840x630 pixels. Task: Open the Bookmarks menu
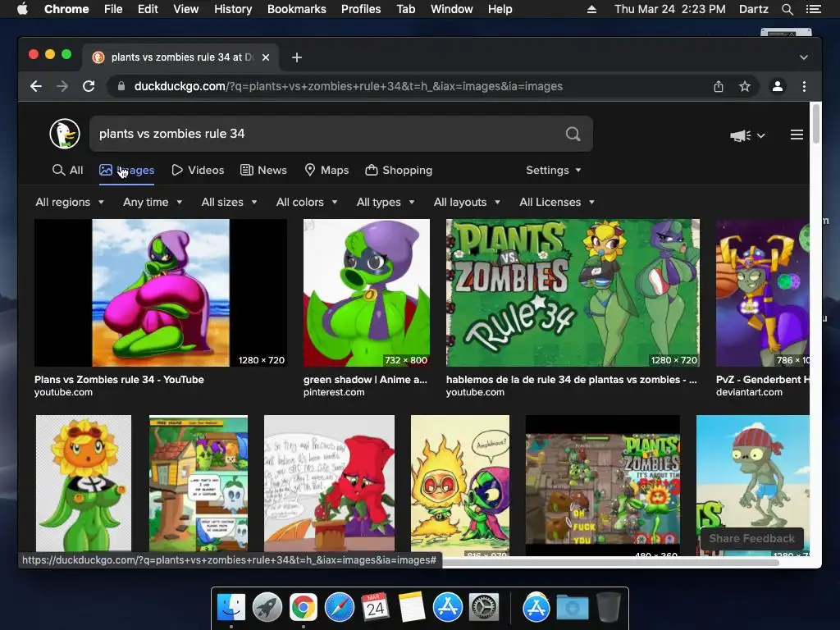point(297,9)
